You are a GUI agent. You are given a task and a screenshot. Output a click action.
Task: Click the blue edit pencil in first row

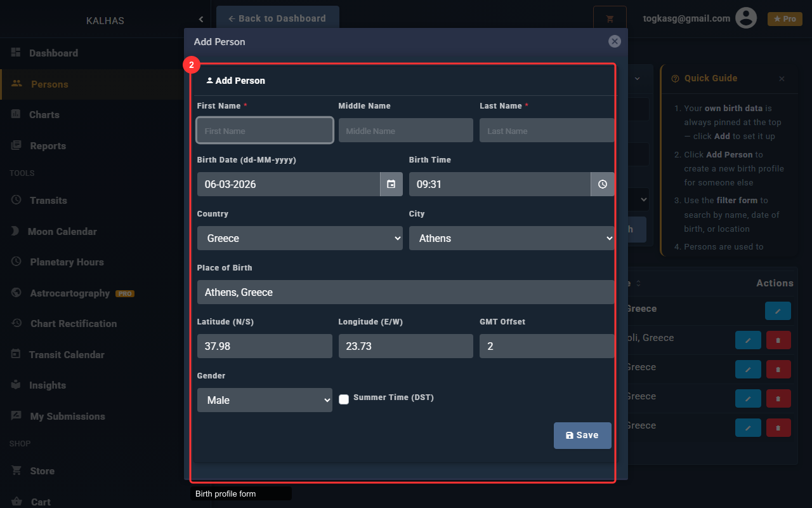point(778,311)
